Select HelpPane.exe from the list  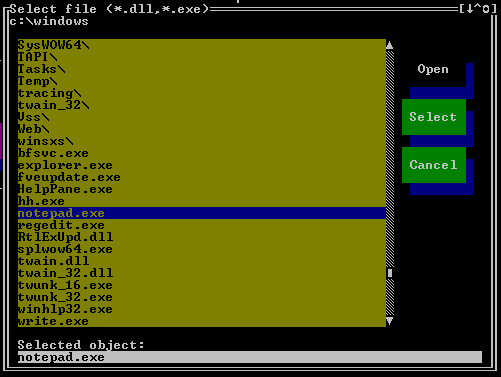(x=202, y=189)
